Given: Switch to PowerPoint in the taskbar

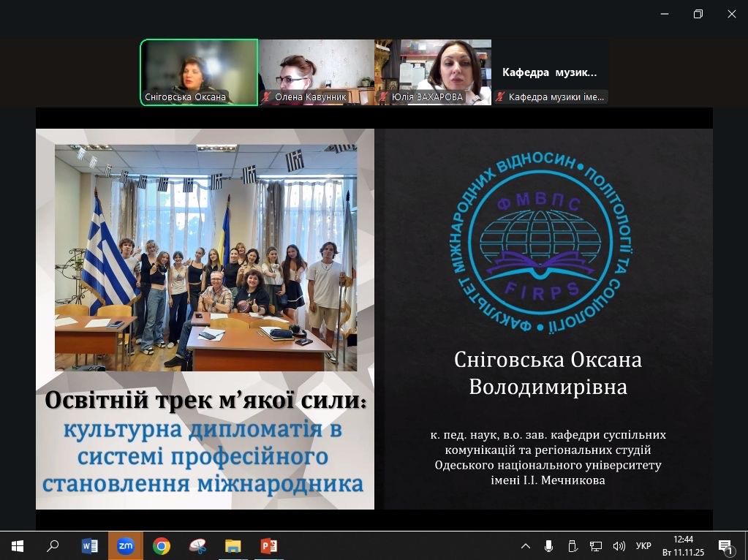Looking at the screenshot, I should tap(269, 545).
